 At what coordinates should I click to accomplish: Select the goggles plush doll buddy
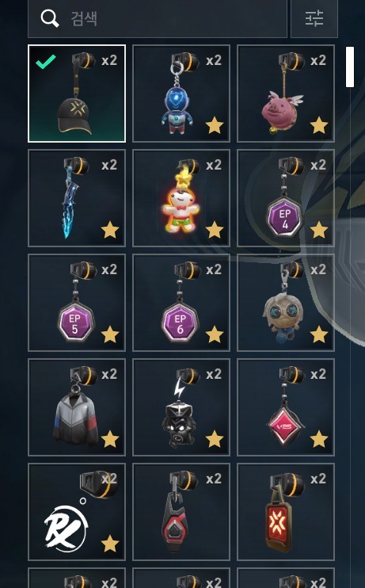[286, 303]
